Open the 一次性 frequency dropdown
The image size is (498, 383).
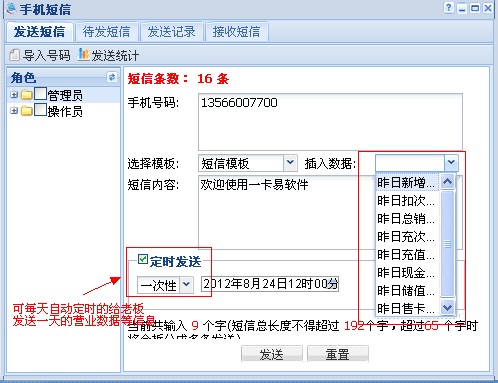(186, 285)
